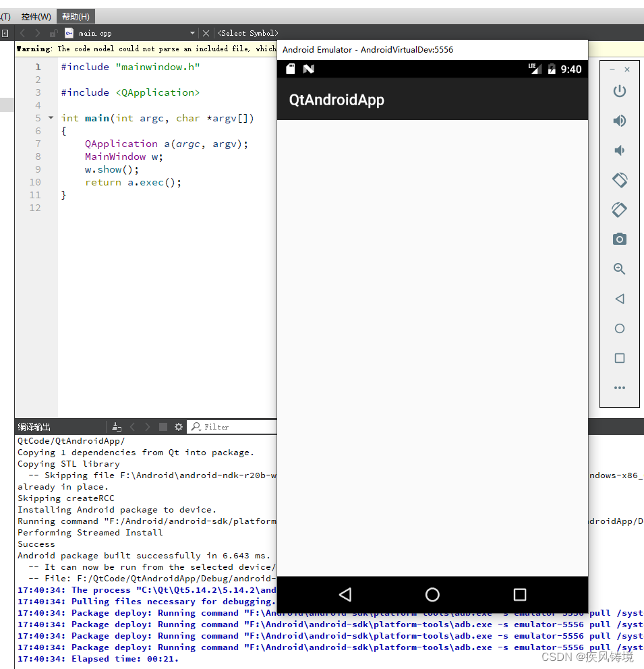Click the '#include <QApplication>' line

coord(130,92)
